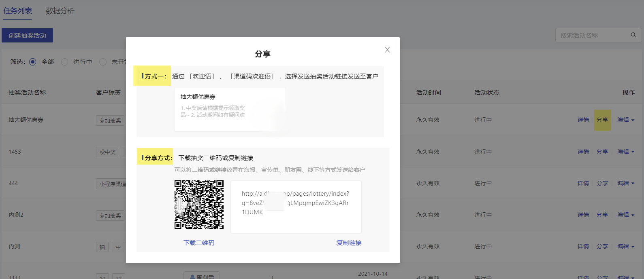Click 分享 for activity 内测2
644x279 pixels.
tap(602, 215)
